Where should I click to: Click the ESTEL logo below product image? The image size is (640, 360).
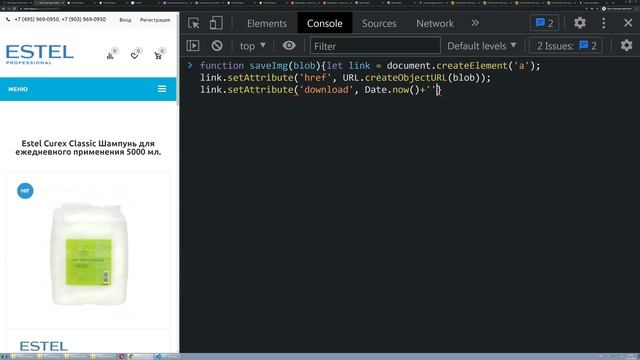coord(44,346)
